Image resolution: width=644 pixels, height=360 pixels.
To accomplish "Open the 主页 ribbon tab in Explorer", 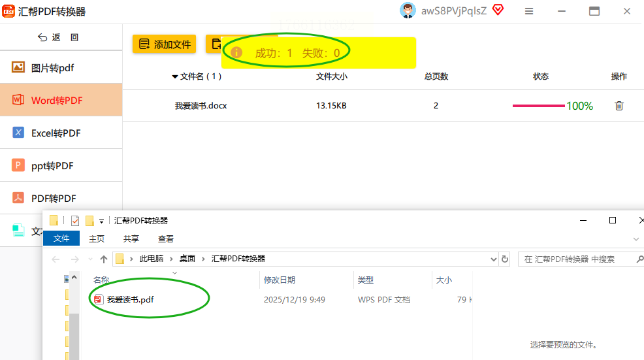I will [97, 238].
